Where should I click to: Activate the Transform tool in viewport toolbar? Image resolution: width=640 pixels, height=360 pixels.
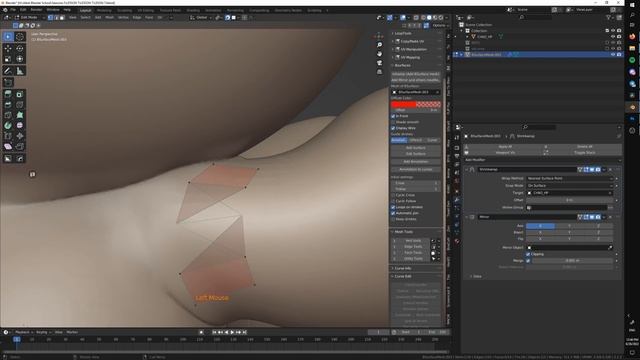tap(20, 59)
